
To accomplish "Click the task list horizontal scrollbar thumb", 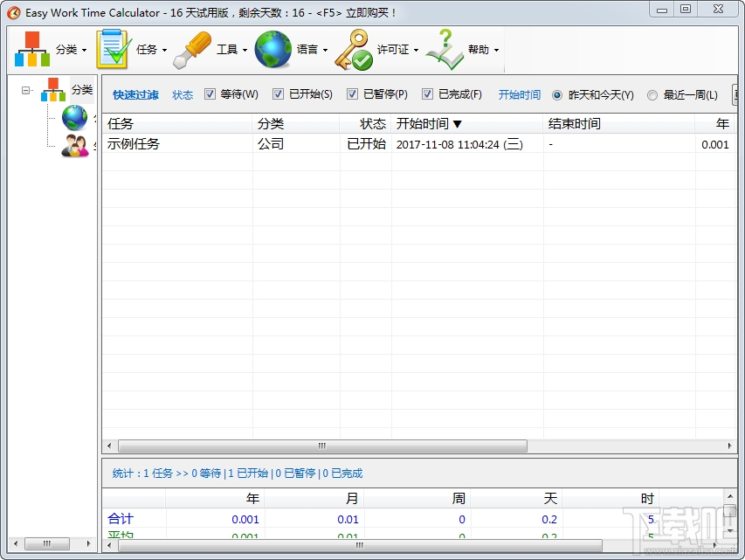I will (322, 446).
